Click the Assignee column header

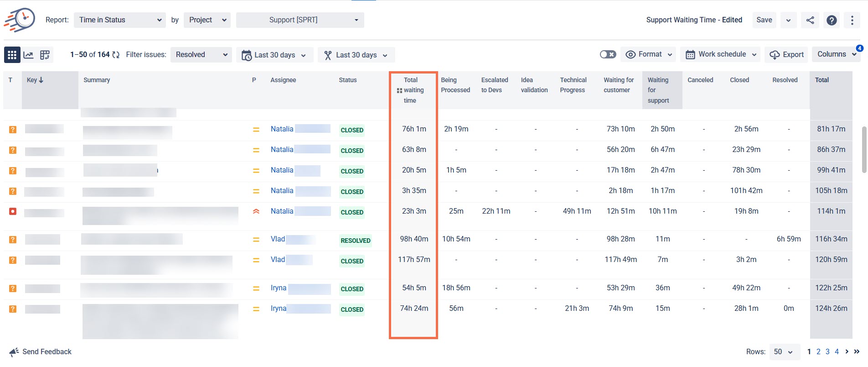click(283, 80)
